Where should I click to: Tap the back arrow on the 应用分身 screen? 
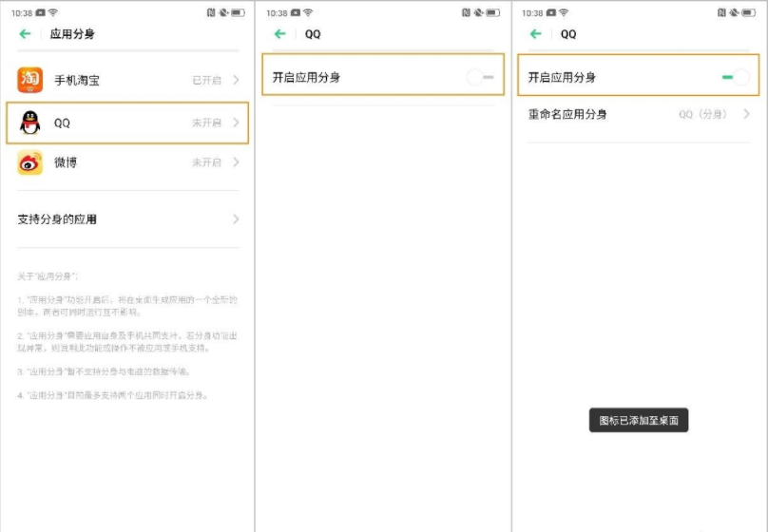25,34
